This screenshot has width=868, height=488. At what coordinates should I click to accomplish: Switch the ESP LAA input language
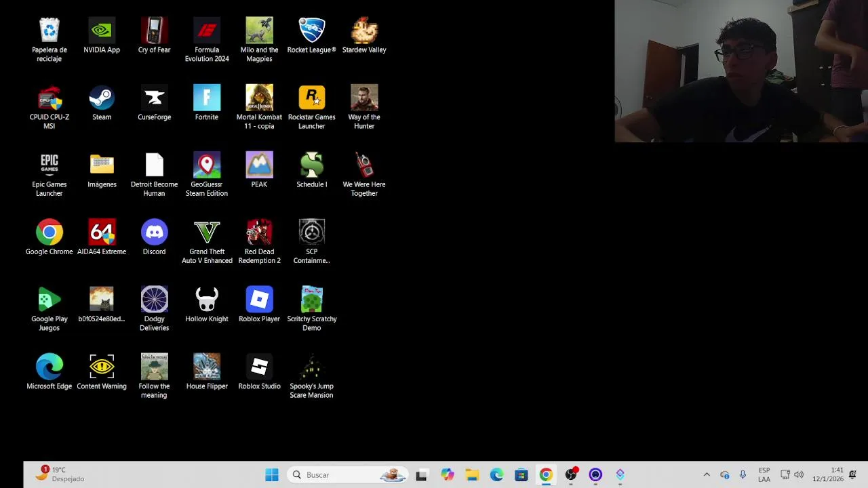[764, 475]
